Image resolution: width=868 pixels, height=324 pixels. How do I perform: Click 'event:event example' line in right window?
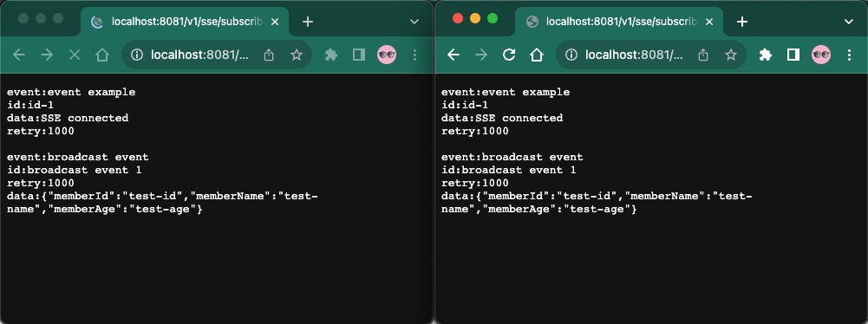pos(506,92)
